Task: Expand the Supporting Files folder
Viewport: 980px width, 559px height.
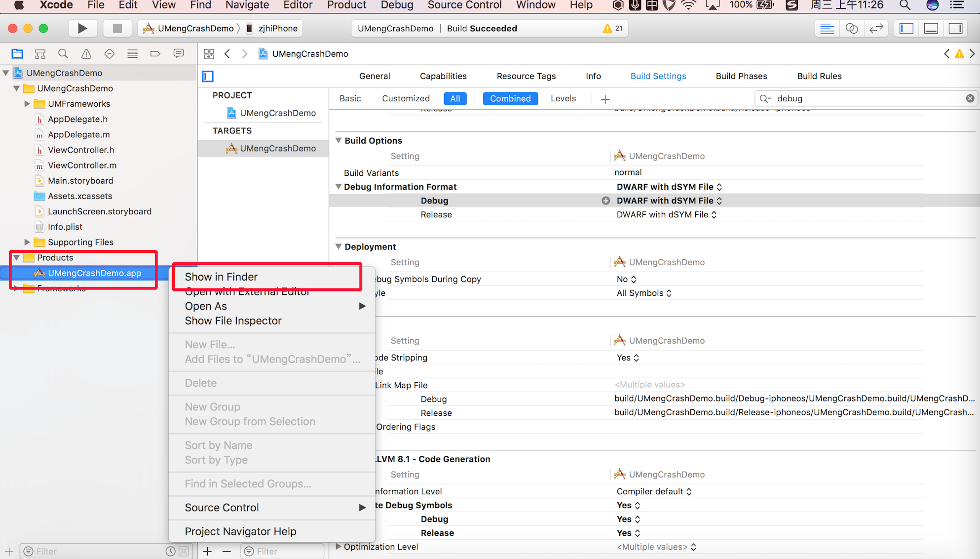Action: coord(27,242)
